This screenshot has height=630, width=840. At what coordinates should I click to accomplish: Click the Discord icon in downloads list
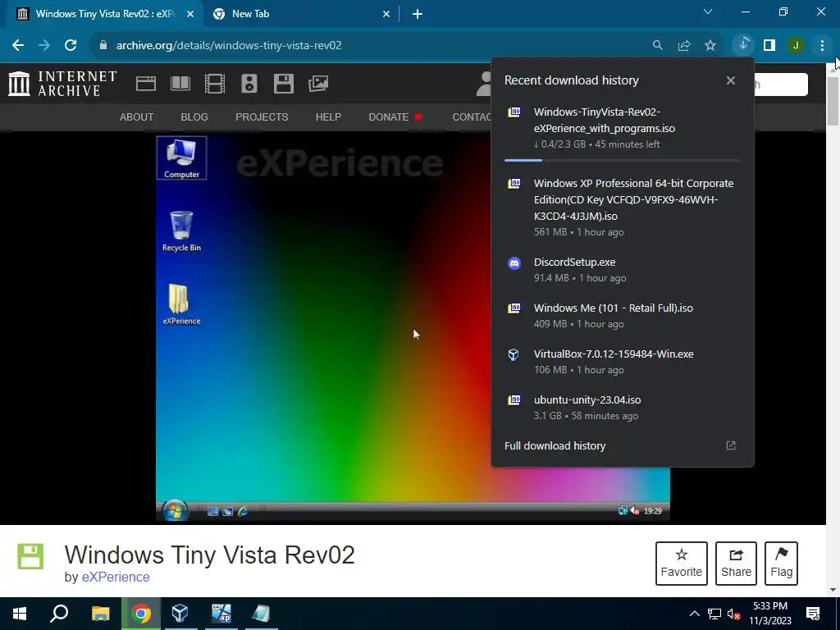[514, 263]
